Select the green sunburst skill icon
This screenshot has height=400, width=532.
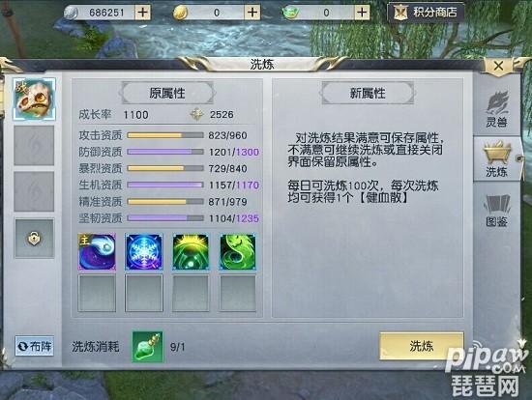191,251
